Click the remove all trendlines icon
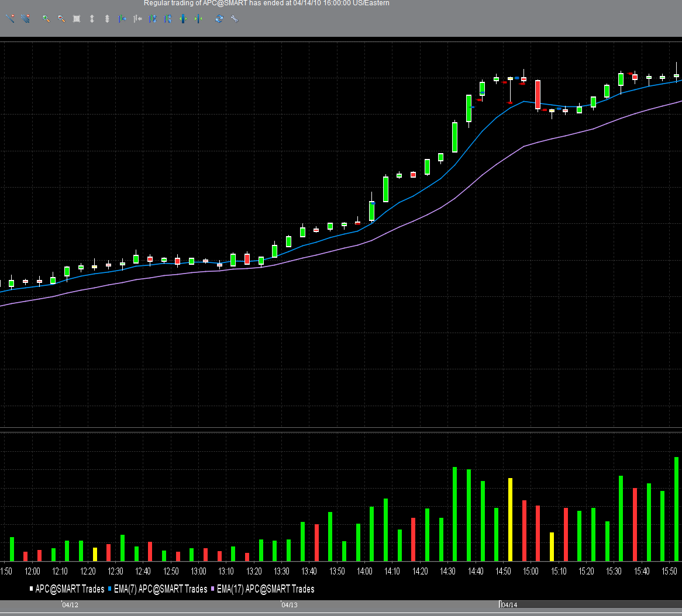The image size is (682, 616). coord(26,19)
